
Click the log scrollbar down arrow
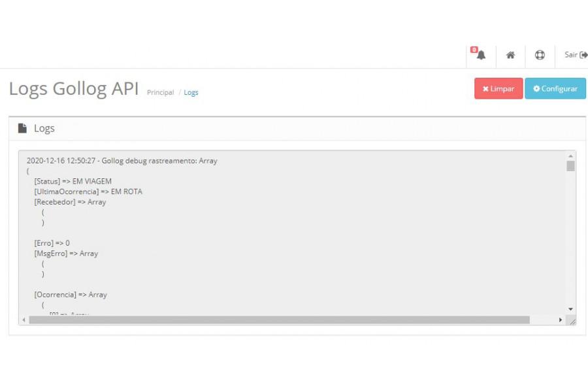point(570,309)
